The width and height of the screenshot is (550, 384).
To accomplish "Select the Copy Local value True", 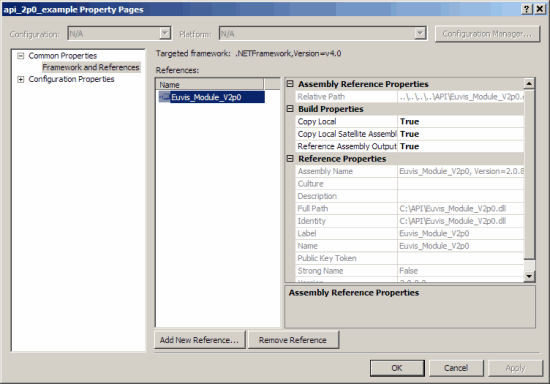I will [x=460, y=121].
